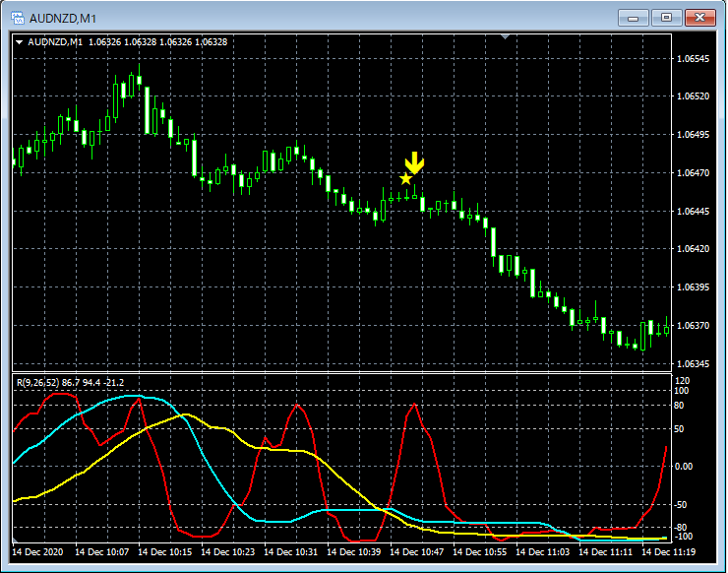Image resolution: width=728 pixels, height=573 pixels.
Task: Click the gray chart shift triangle marker
Action: 505,36
